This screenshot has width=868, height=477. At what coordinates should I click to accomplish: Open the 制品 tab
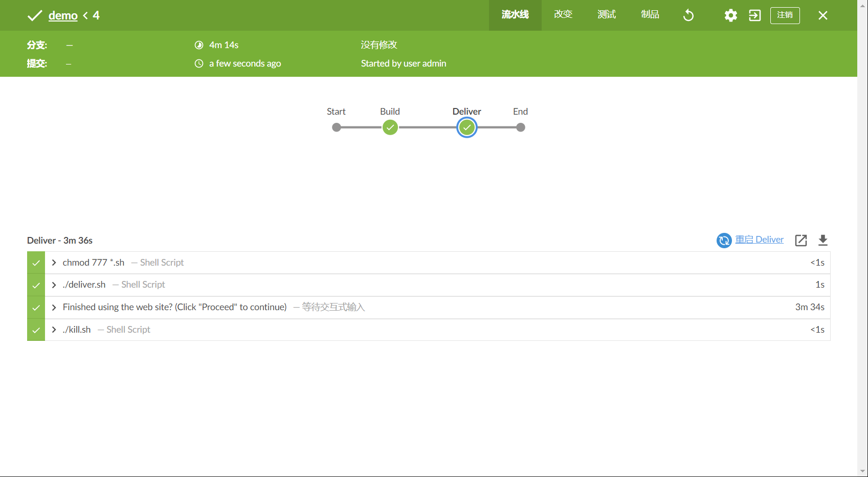650,14
